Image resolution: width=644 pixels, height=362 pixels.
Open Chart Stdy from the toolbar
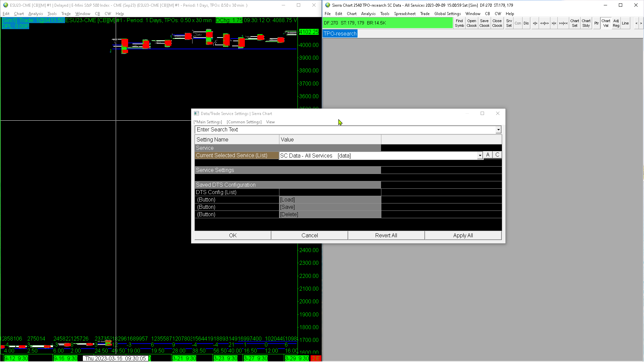(586, 23)
